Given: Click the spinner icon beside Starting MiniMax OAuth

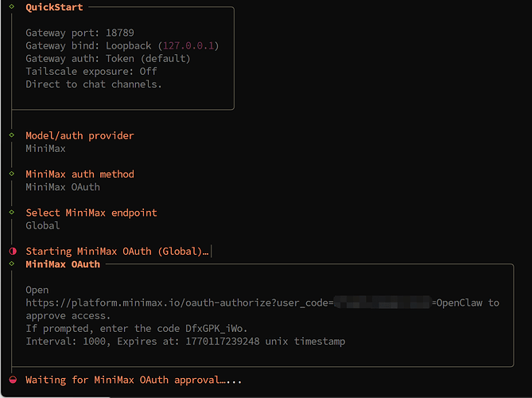Looking at the screenshot, I should [13, 252].
